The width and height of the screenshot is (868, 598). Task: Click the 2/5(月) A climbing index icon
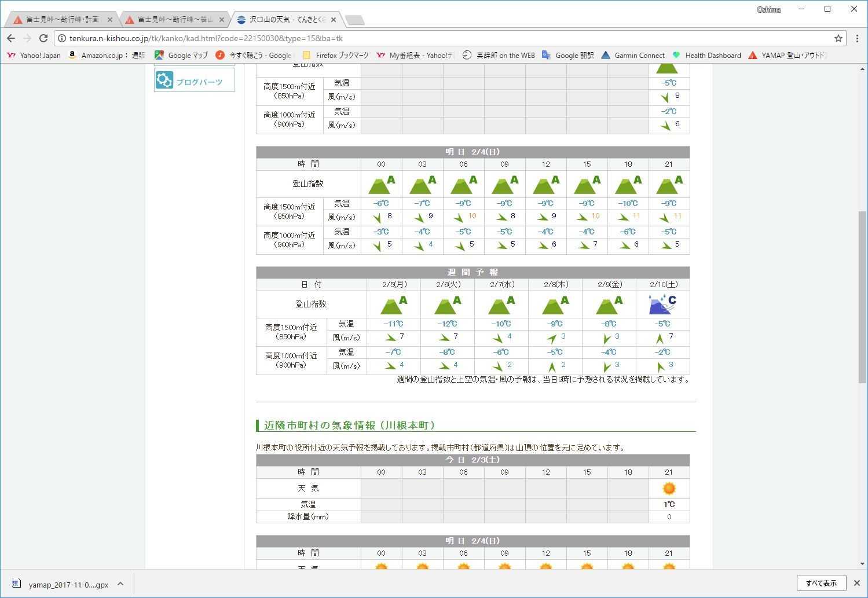tap(393, 304)
